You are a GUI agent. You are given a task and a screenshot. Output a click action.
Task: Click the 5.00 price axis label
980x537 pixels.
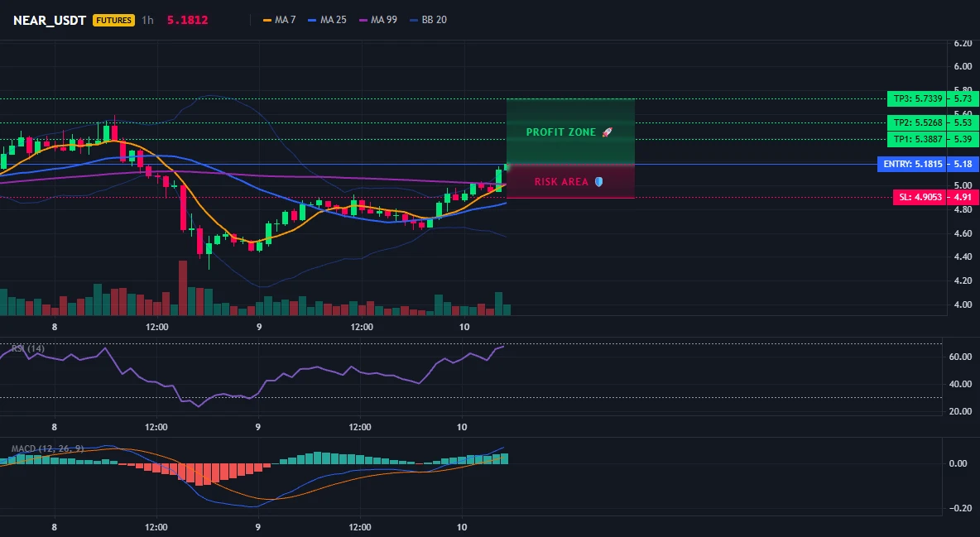pos(963,185)
